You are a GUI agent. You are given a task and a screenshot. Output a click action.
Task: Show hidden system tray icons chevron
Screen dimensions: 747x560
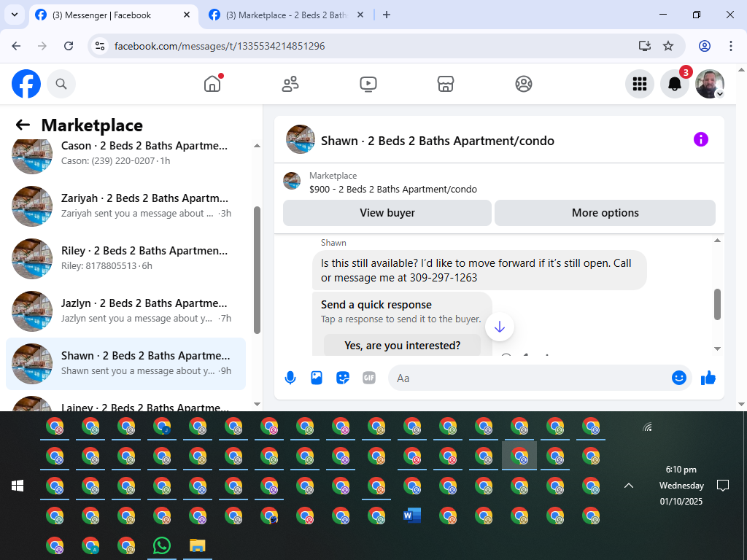[x=629, y=486]
